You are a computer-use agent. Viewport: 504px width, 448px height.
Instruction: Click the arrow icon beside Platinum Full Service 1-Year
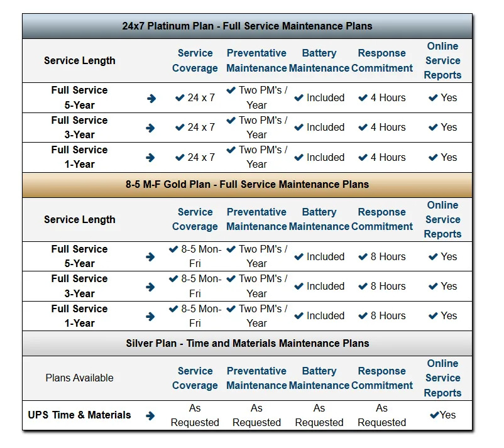click(x=150, y=158)
